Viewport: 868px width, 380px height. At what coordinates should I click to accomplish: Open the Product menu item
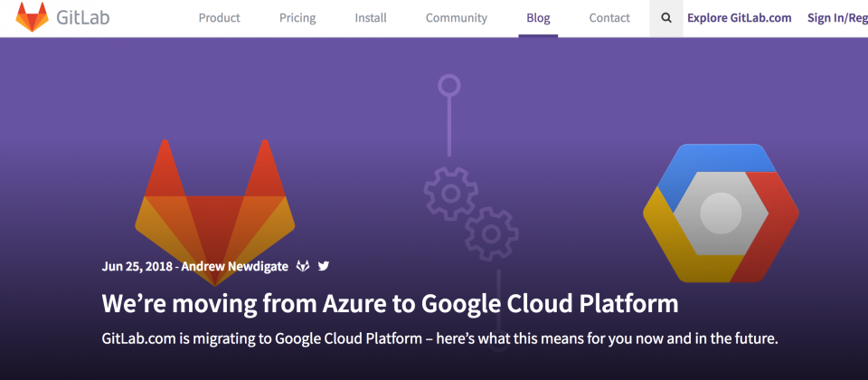[219, 18]
